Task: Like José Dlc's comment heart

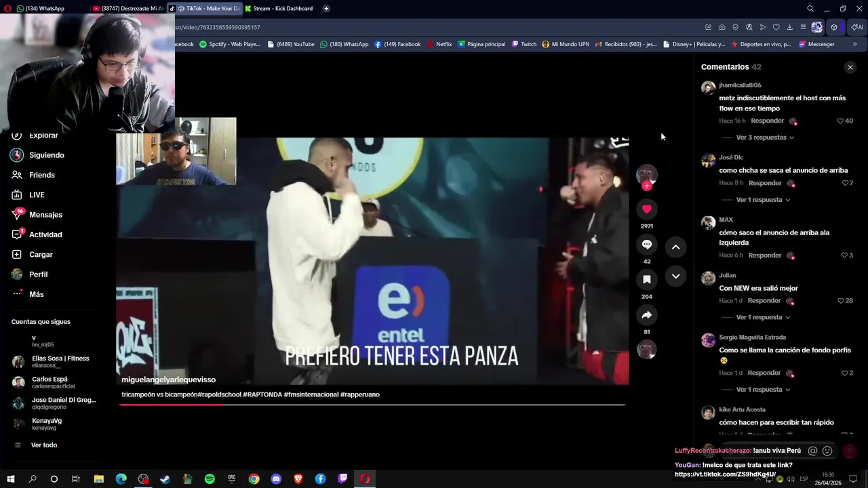Action: [845, 183]
